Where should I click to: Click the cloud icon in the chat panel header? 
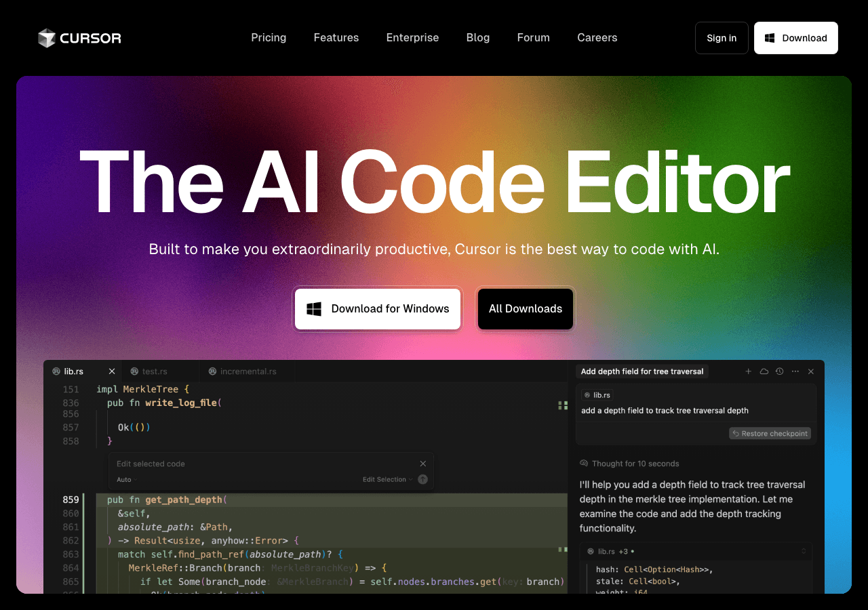pos(764,371)
